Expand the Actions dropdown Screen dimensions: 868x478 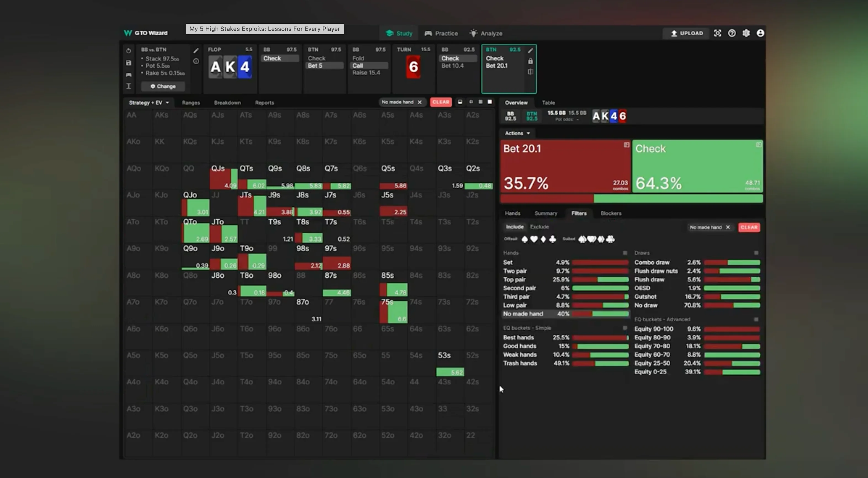pos(517,133)
